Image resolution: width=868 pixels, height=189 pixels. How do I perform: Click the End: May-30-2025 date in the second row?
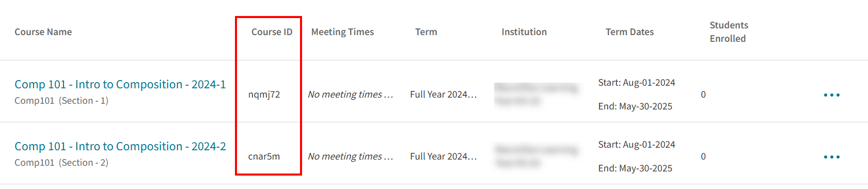pos(635,168)
